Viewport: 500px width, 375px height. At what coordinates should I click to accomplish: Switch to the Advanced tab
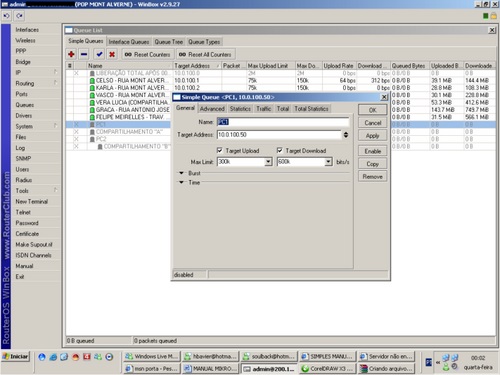point(212,109)
